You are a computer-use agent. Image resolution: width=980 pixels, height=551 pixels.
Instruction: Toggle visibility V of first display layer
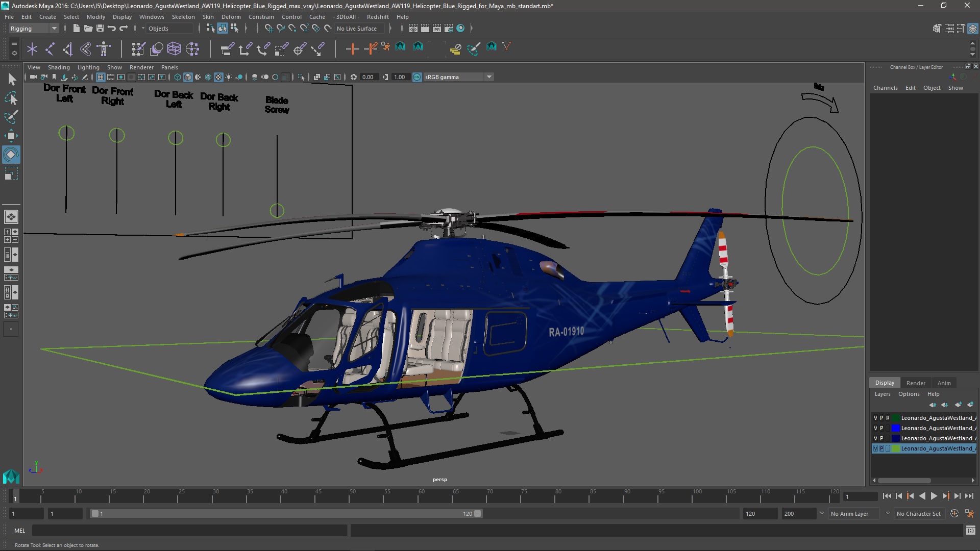coord(875,418)
